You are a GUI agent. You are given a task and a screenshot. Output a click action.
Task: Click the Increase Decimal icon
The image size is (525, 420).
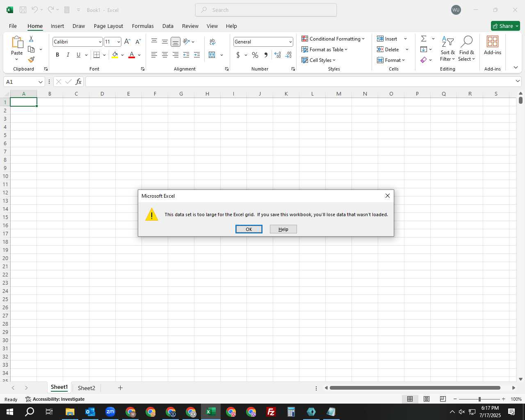278,55
